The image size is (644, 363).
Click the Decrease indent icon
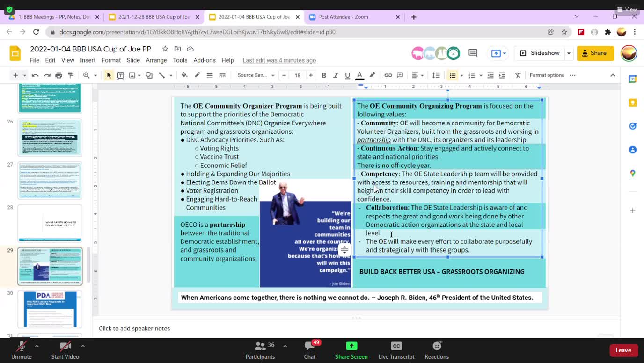coord(490,75)
